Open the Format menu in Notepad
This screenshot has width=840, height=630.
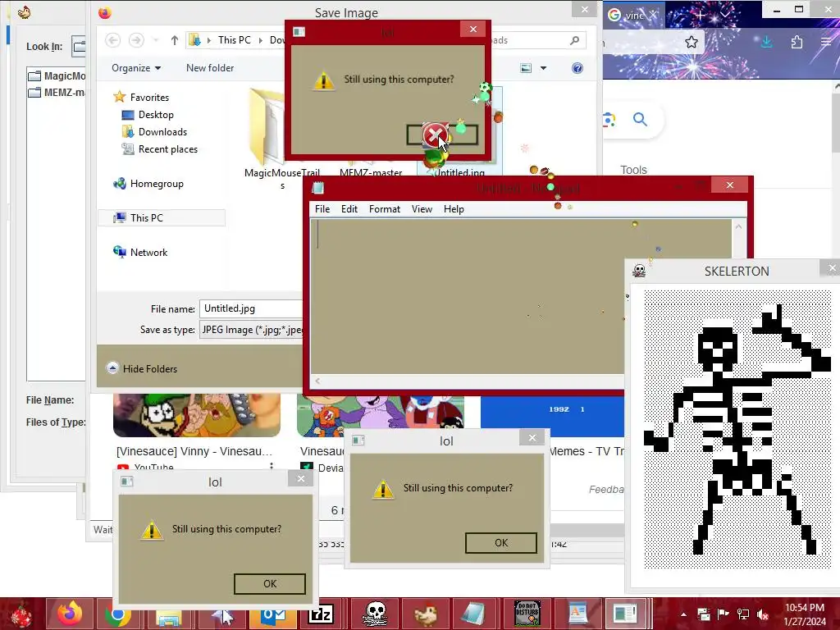tap(385, 209)
